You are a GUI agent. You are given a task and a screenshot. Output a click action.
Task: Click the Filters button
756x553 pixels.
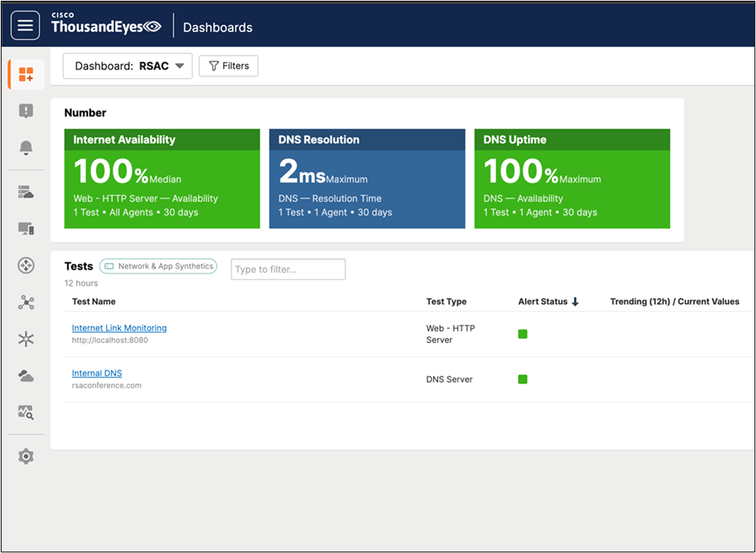pos(229,66)
